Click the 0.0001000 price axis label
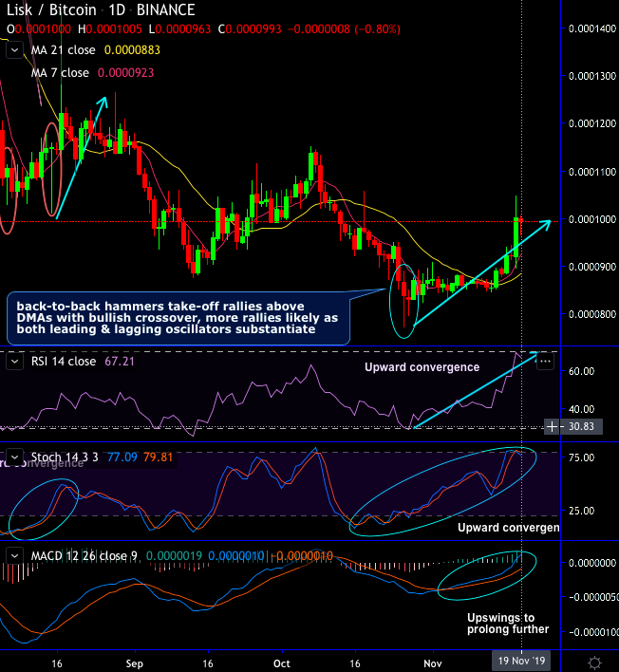 coord(592,219)
